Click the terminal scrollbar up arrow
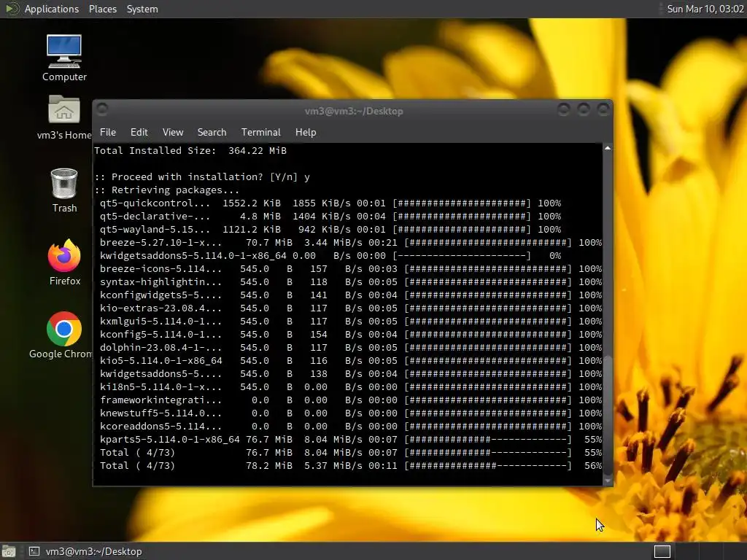Screen dimensions: 747x560 click(608, 148)
